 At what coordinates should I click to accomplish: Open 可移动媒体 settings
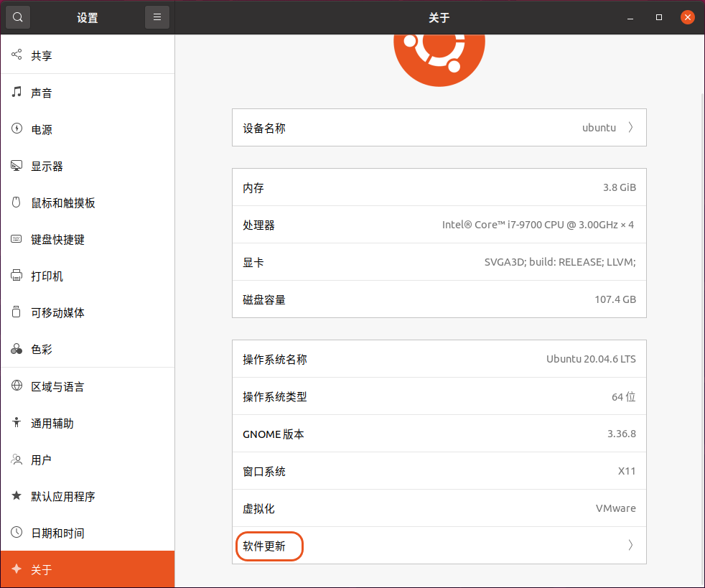pos(88,313)
